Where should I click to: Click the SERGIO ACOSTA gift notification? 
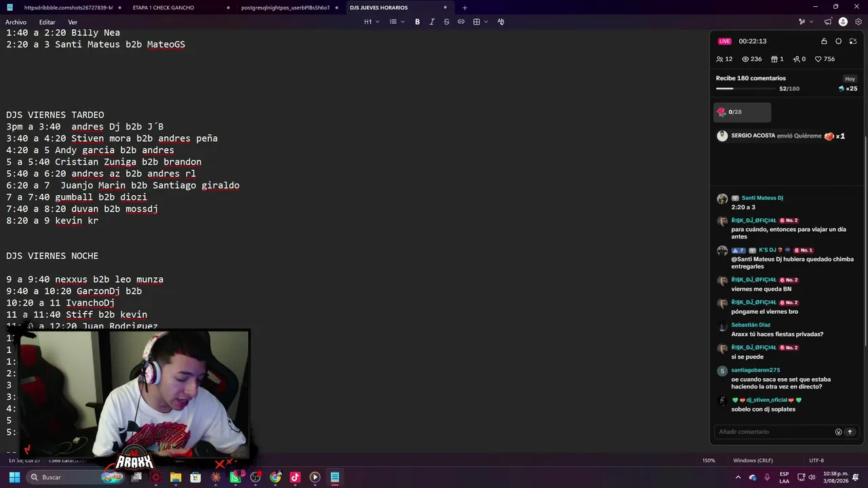pyautogui.click(x=781, y=136)
